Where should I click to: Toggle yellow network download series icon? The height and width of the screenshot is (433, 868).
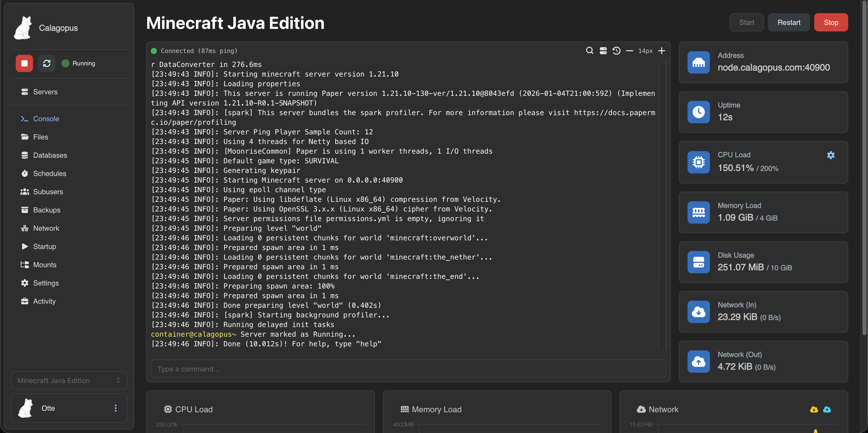point(814,409)
